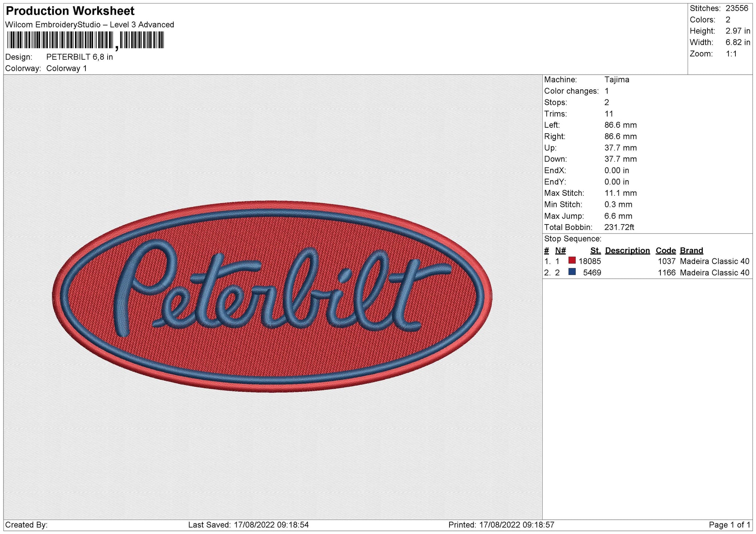Click the Created By field
756x534 pixels.
pyautogui.click(x=28, y=525)
